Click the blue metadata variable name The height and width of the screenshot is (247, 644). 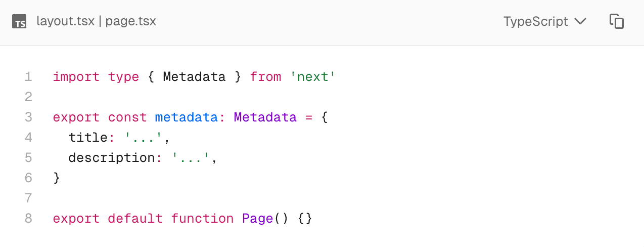point(186,117)
